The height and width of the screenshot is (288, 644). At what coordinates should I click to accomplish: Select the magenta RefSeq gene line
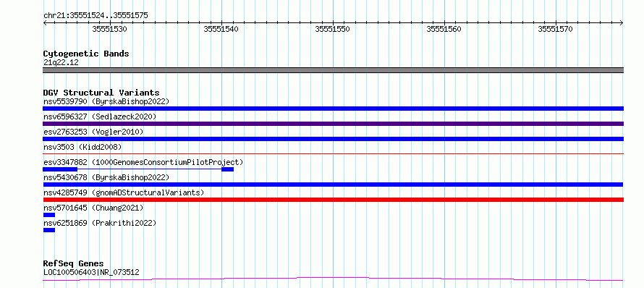pyautogui.click(x=333, y=279)
